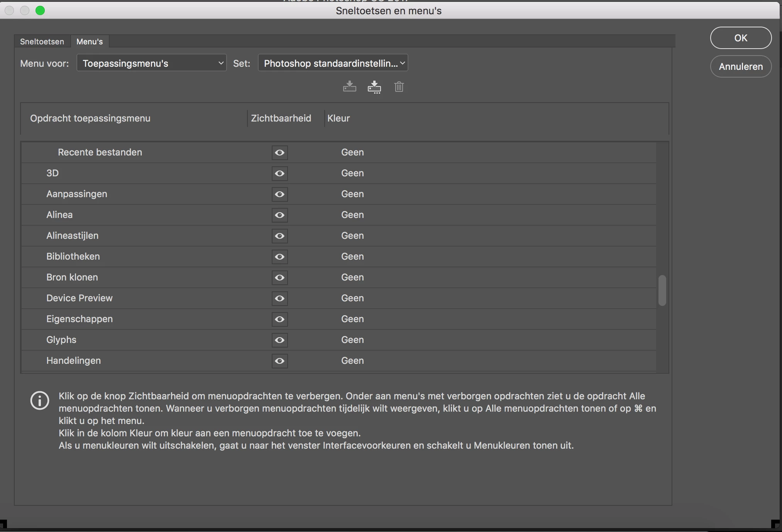Open the Set dropdown list
Screen dimensions: 782x532
[x=333, y=63]
